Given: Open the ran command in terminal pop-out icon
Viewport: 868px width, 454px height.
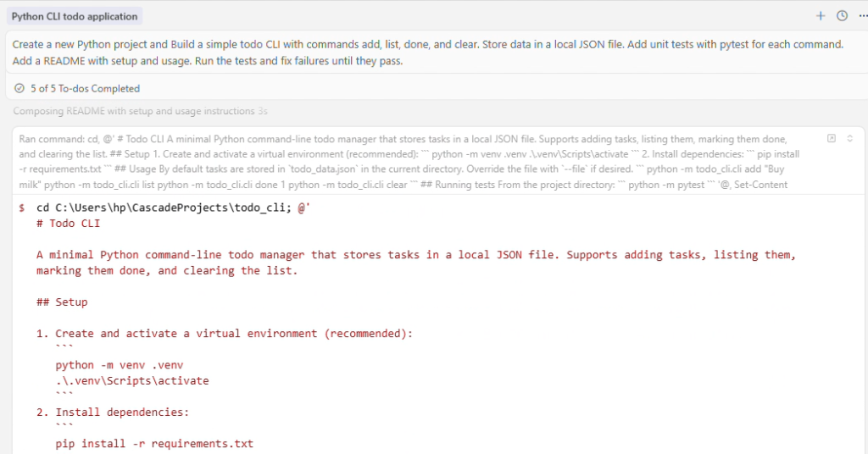Looking at the screenshot, I should 832,138.
